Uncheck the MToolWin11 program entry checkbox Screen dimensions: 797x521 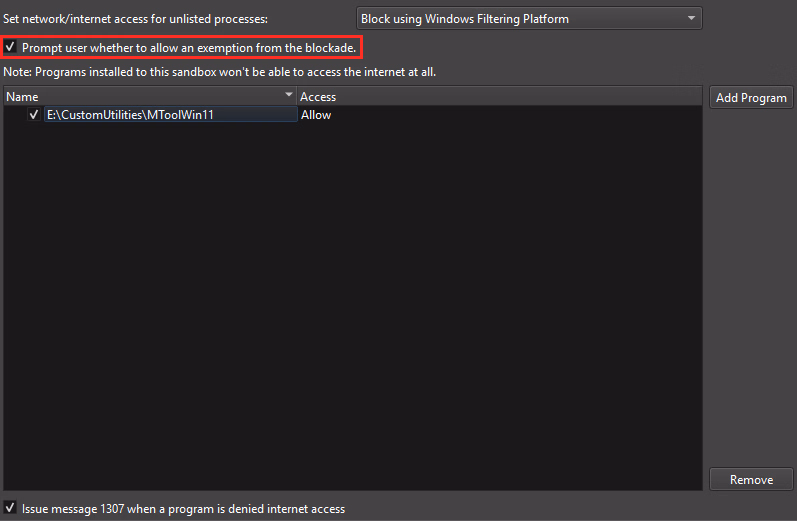point(34,115)
